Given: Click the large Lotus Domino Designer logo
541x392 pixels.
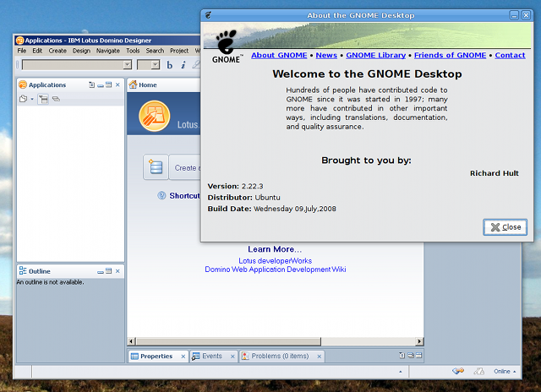Looking at the screenshot, I should 154,117.
